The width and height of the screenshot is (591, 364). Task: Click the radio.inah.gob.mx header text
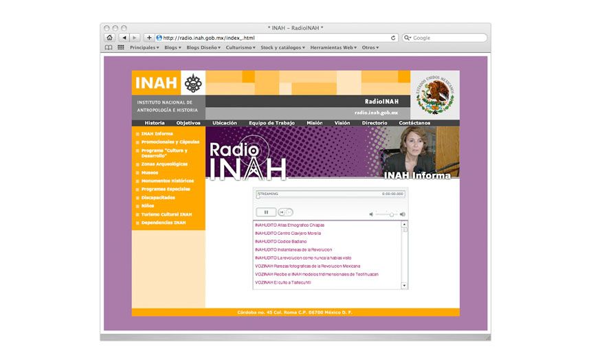click(x=376, y=113)
